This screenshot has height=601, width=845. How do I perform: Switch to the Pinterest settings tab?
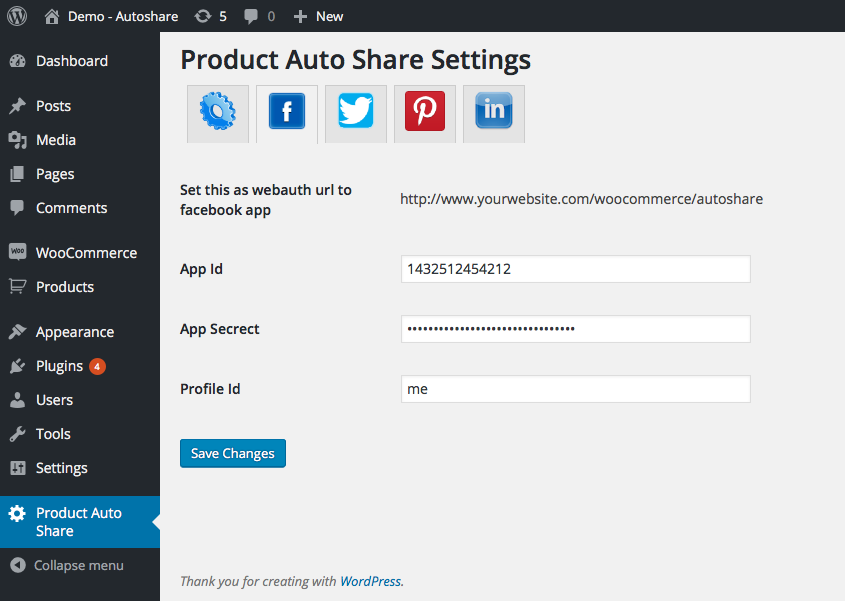click(425, 114)
